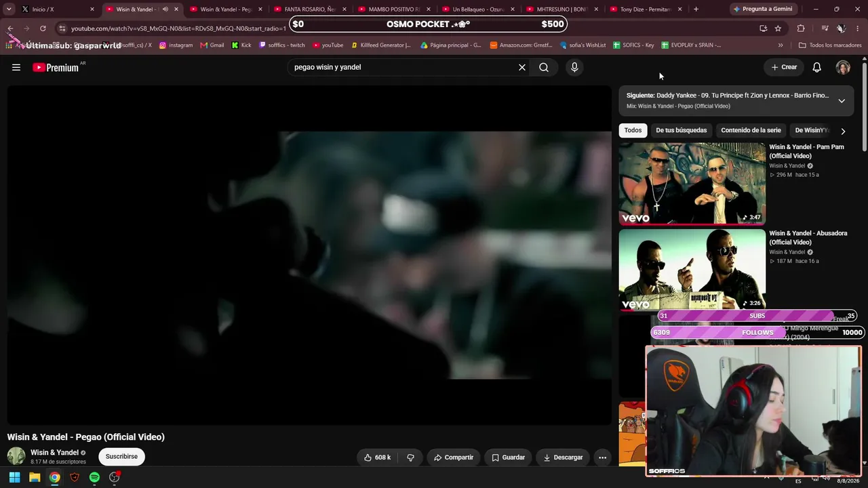Viewport: 868px width, 488px height.
Task: Dislike the Pegao video
Action: tap(410, 457)
